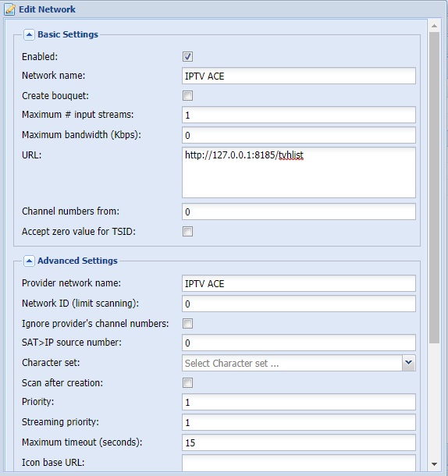Click the scrollbar down arrow
The width and height of the screenshot is (448, 476).
[434, 464]
